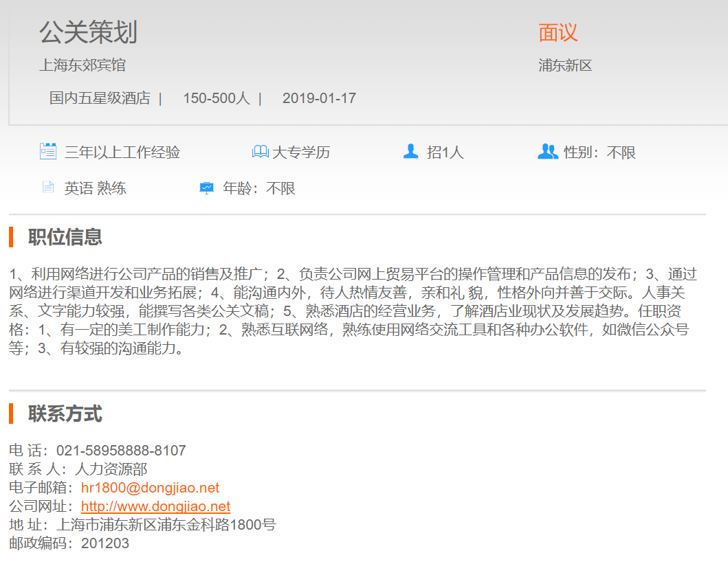
Task: Click the document icon beside 英语 熟练
Action: [x=47, y=188]
